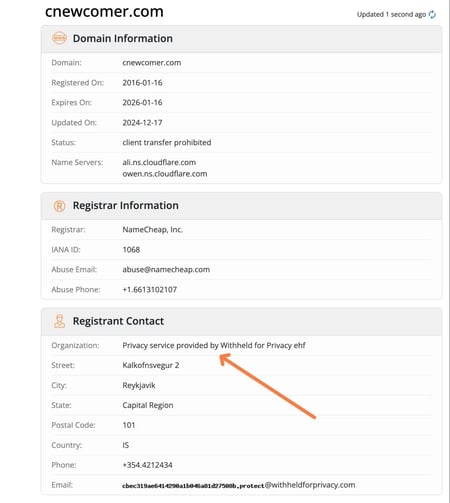Click the 'Organization:' label
The width and height of the screenshot is (450, 503).
coord(75,345)
